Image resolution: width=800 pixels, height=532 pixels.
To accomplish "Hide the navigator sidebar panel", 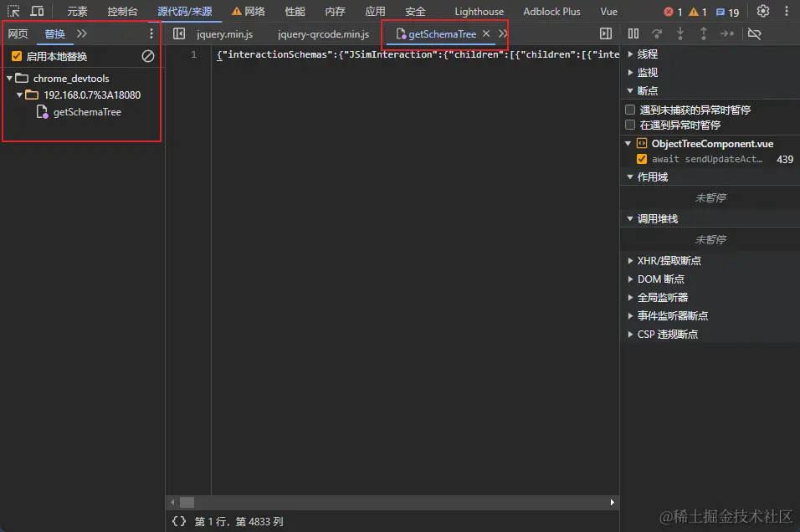I will [x=178, y=33].
